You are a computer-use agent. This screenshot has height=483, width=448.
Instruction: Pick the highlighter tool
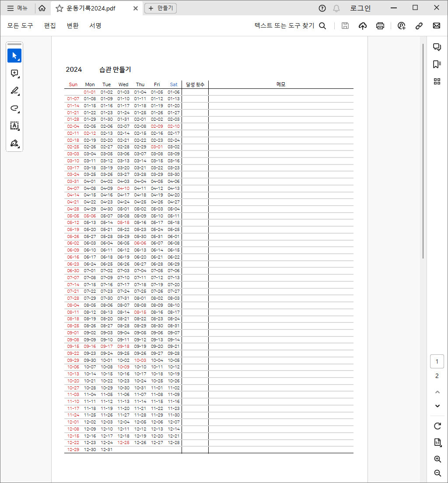tap(14, 91)
